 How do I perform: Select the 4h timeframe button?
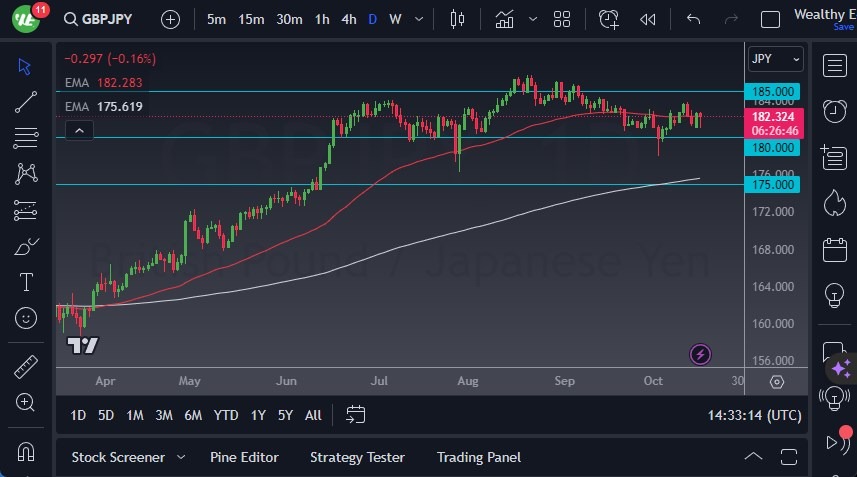(348, 19)
